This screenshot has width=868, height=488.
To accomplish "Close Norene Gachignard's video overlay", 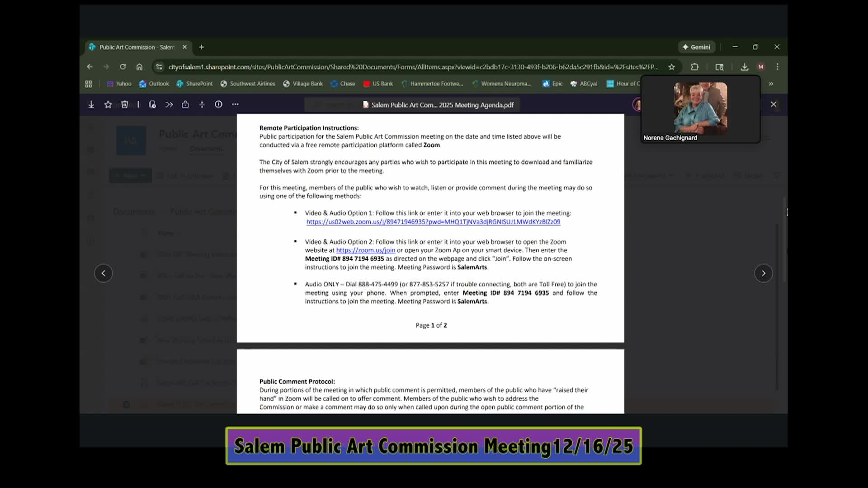I will (x=774, y=104).
